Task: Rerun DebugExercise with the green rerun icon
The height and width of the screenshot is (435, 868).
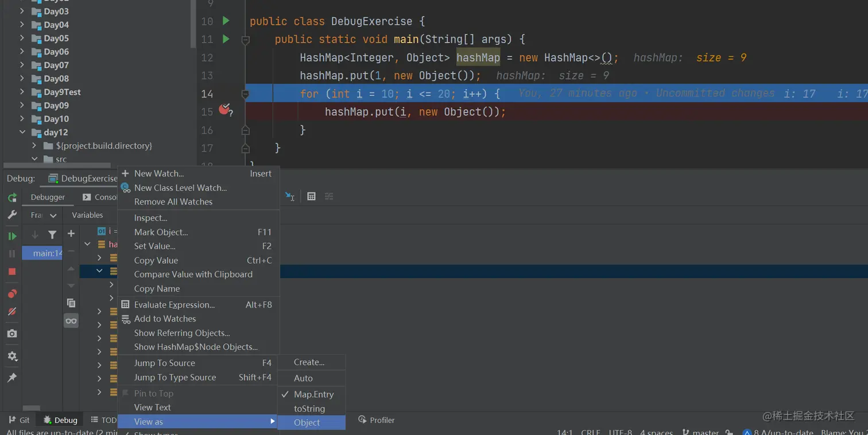Action: coord(12,198)
